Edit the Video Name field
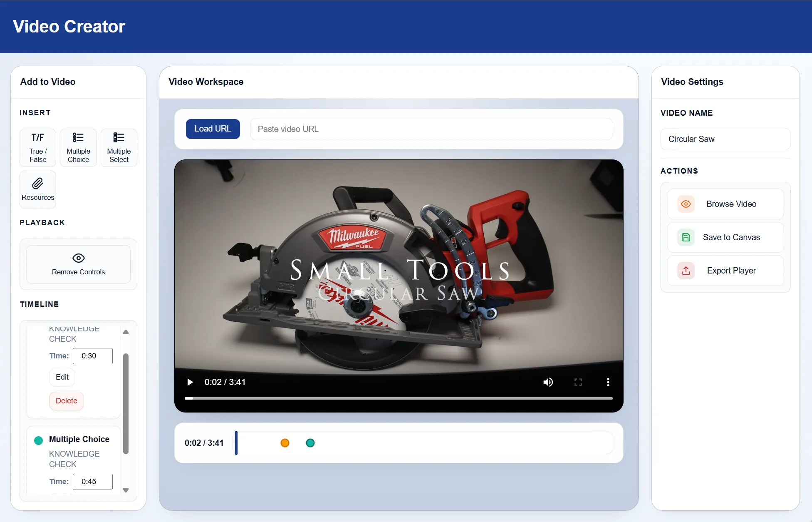This screenshot has height=522, width=812. (725, 139)
